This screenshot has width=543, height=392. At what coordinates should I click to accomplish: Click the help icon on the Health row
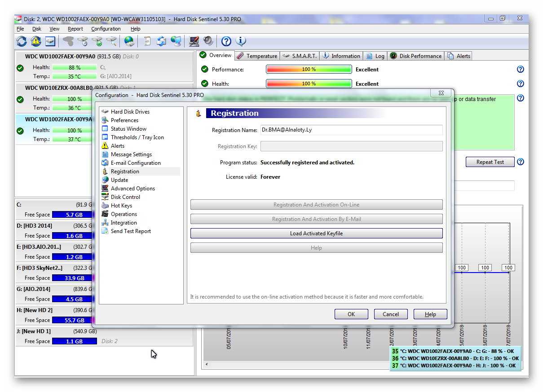(521, 84)
